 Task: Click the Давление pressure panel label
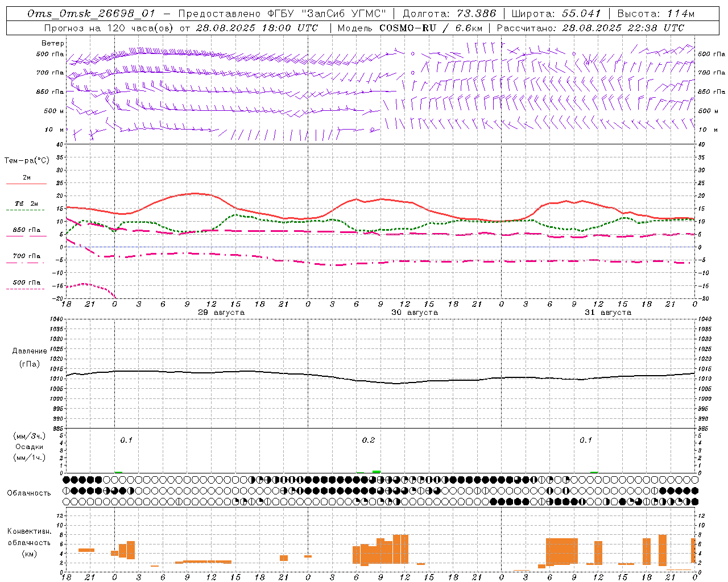pyautogui.click(x=30, y=351)
